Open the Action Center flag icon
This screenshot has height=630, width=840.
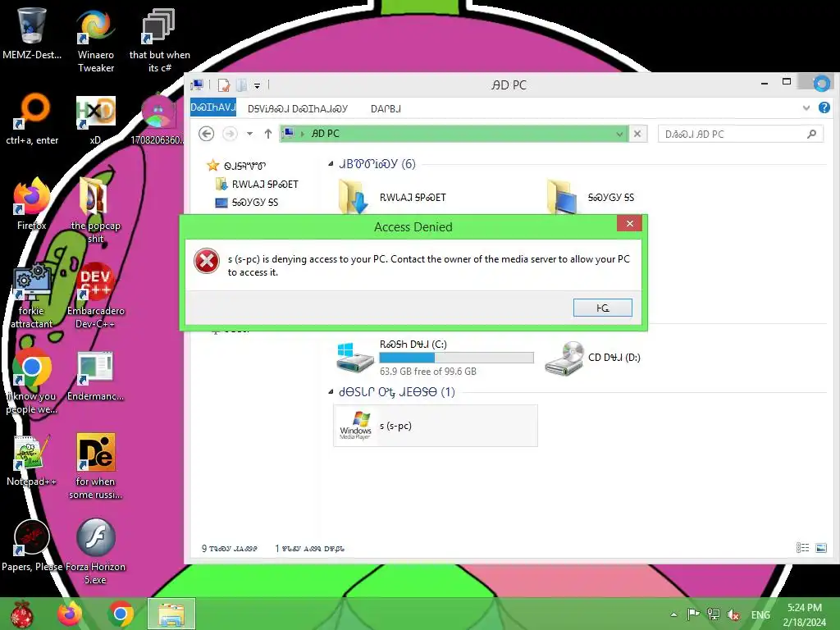(693, 614)
